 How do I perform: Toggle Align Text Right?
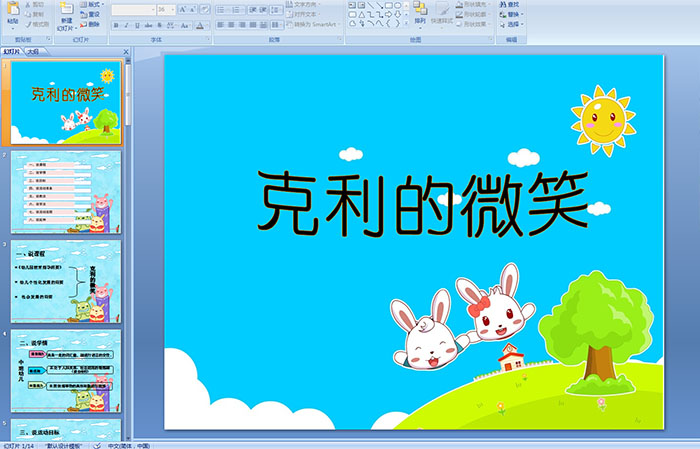click(x=242, y=25)
